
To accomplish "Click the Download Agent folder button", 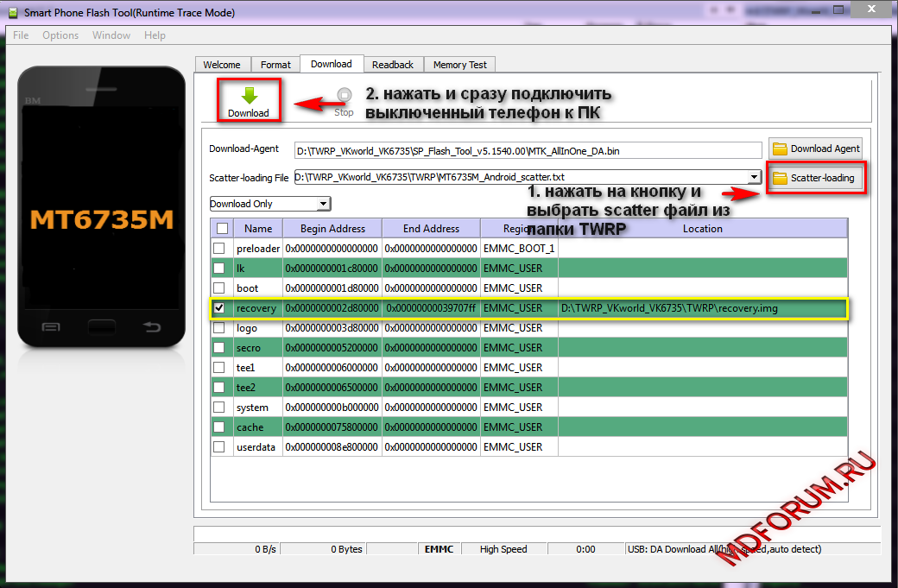I will [815, 149].
